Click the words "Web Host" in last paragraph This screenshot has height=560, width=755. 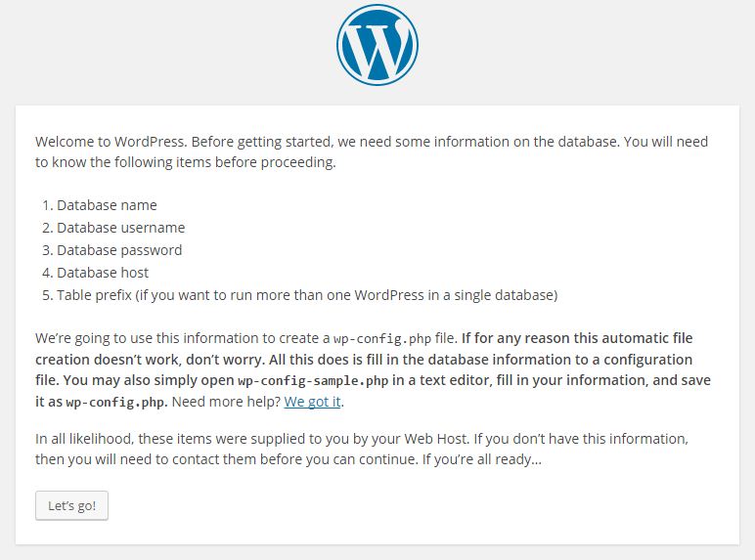point(436,439)
